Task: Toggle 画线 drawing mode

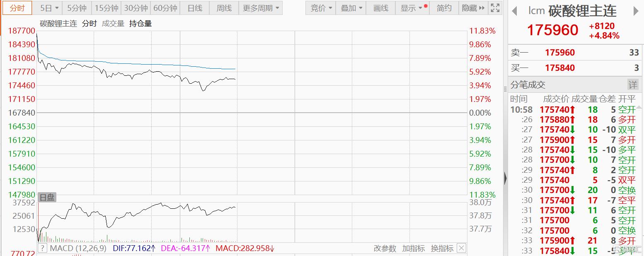Action: (381, 8)
